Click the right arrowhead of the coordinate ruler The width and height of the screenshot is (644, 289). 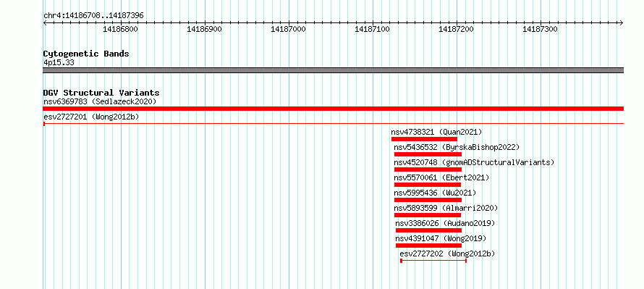point(621,23)
